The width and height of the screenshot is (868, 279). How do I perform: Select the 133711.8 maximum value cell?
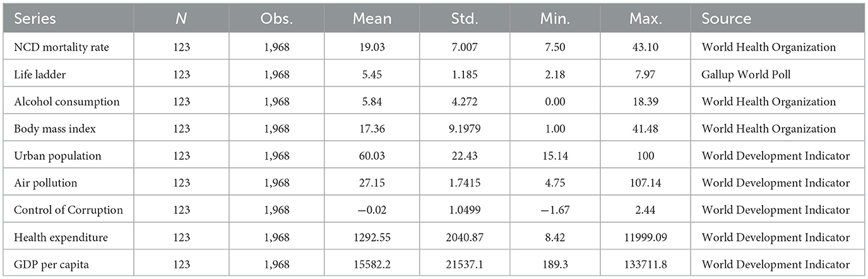coord(643,264)
